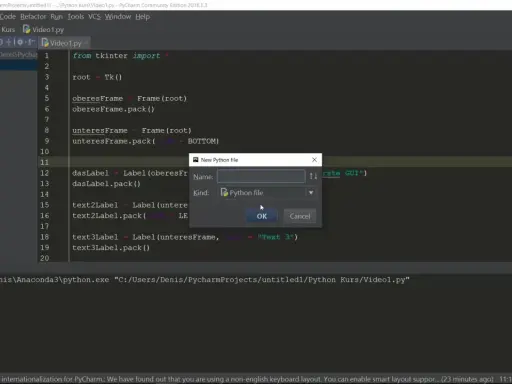Click 'oberesFrame.pack()' on line 6

[113, 109]
